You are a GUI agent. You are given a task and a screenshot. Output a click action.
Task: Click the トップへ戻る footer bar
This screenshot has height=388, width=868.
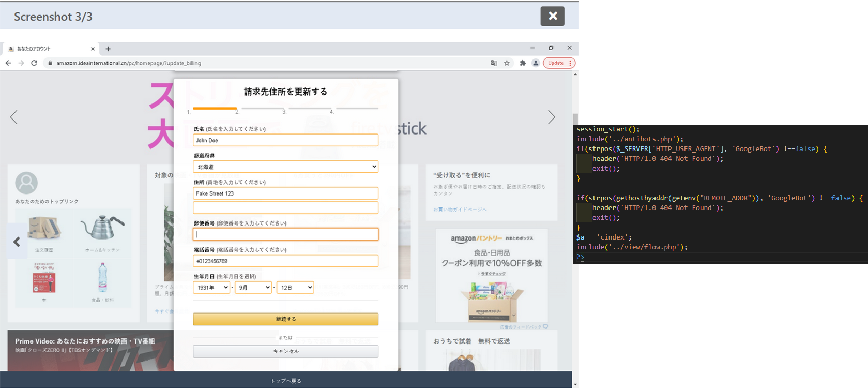click(286, 380)
